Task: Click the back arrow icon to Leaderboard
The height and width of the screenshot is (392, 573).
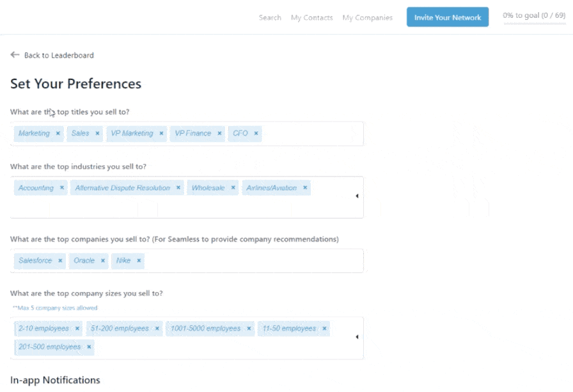Action: (x=15, y=55)
